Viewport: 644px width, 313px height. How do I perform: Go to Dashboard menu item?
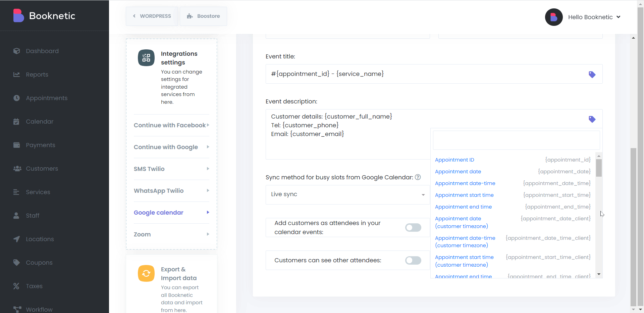click(42, 51)
